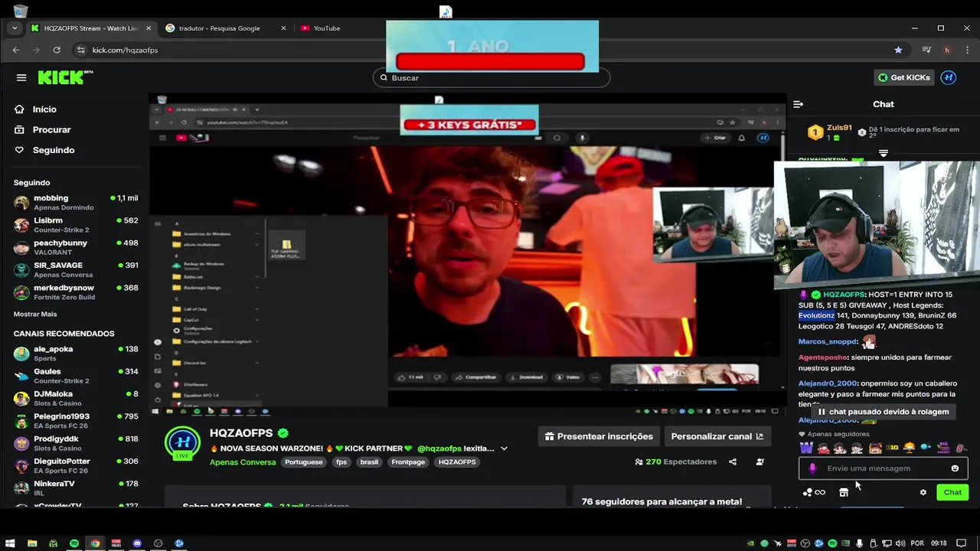Expand the chat leaderboard chevron

(884, 153)
